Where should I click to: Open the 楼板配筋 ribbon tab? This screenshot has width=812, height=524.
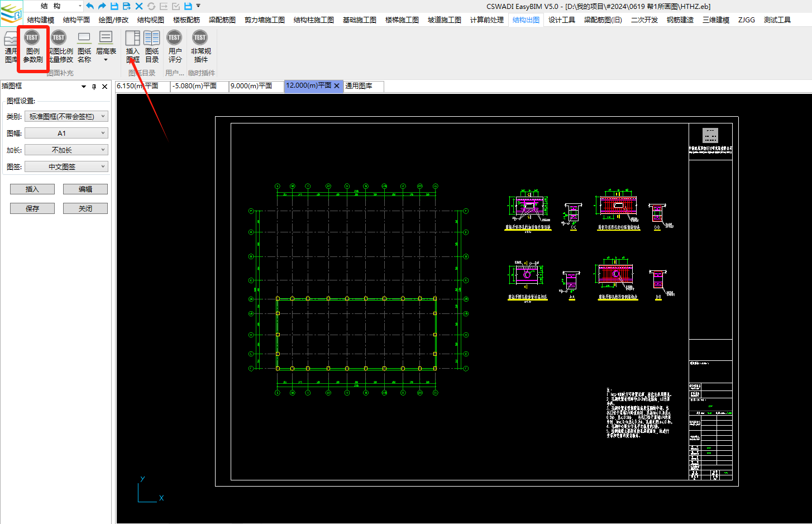click(x=187, y=20)
